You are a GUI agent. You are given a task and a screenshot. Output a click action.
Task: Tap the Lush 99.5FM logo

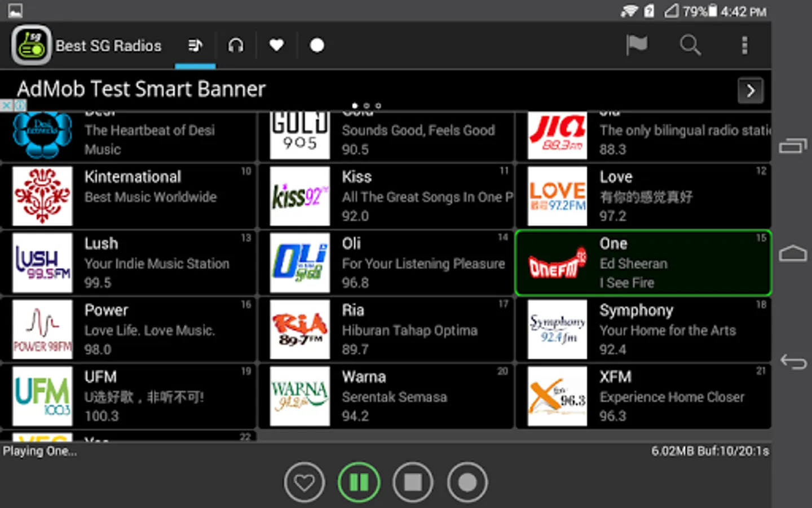click(43, 262)
